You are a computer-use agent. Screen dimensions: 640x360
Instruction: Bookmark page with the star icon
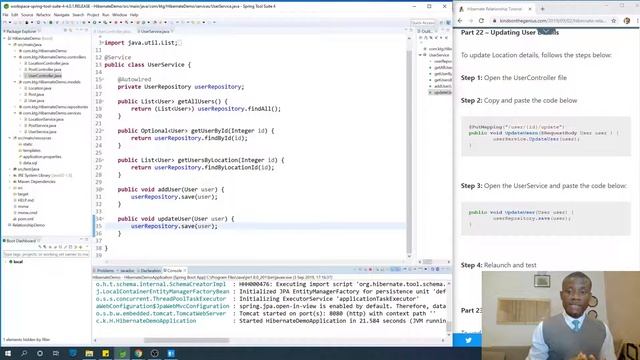[x=613, y=20]
